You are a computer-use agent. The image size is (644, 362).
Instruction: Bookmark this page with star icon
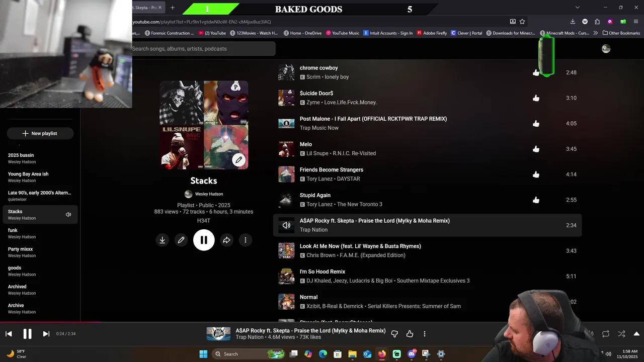[x=522, y=22]
